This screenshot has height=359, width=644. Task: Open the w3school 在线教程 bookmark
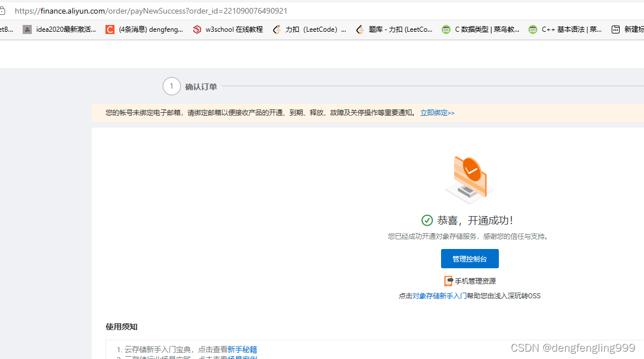coord(228,29)
